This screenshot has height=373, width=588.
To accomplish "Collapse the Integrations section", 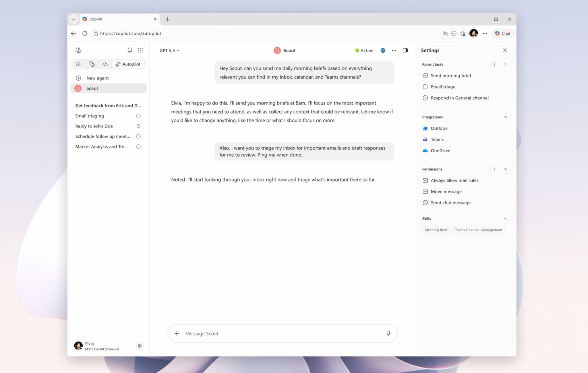I will (x=505, y=117).
